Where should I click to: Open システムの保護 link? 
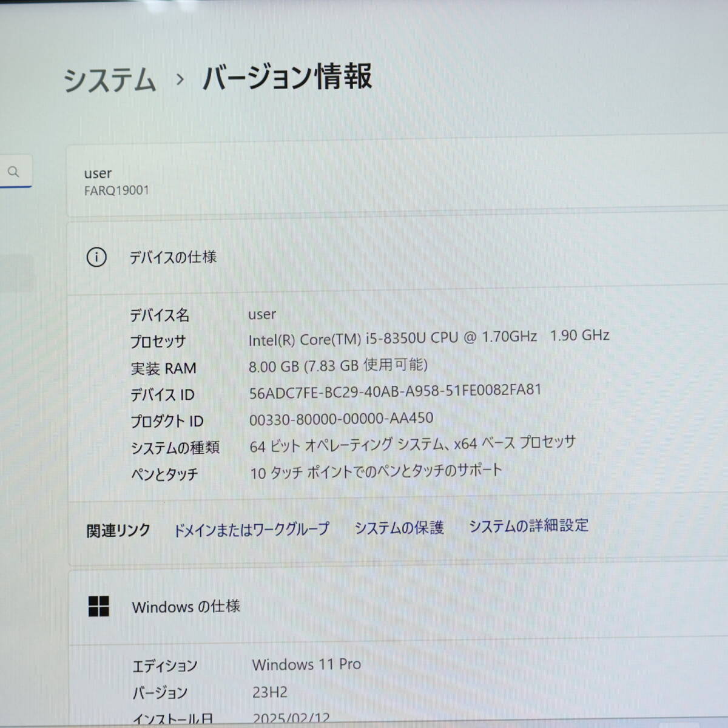[x=399, y=527]
